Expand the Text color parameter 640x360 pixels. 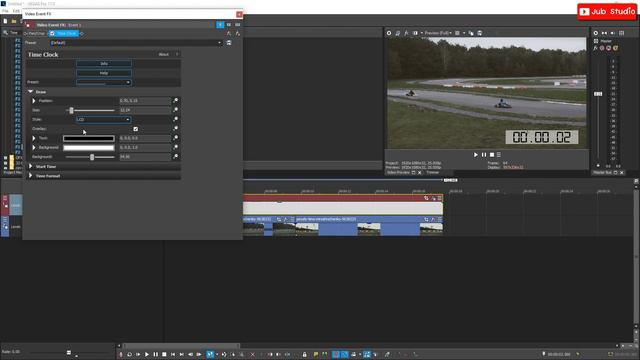[34, 138]
